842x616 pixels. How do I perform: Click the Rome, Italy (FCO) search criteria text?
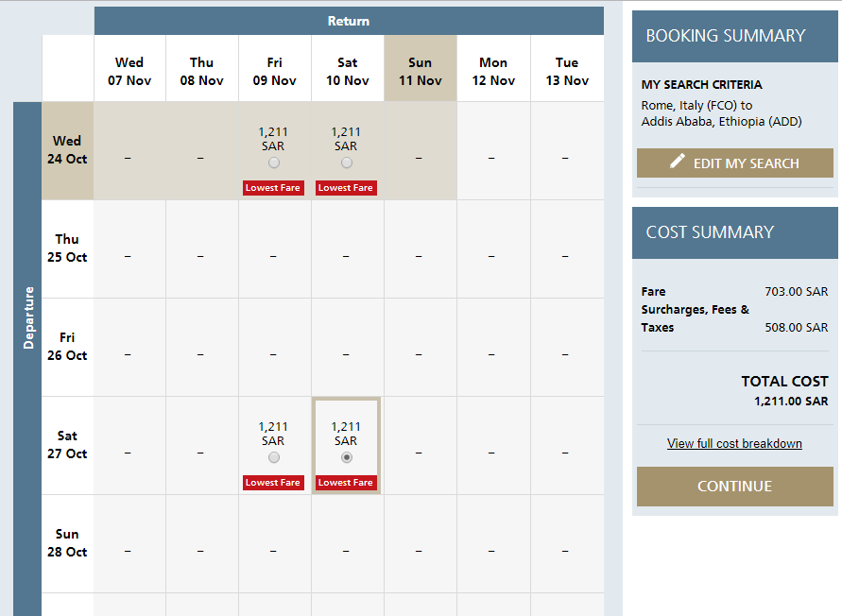[x=696, y=105]
